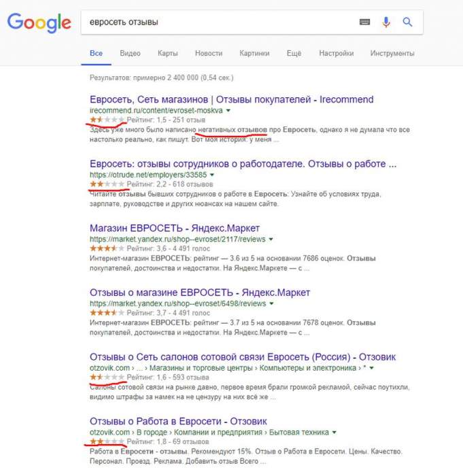The width and height of the screenshot is (463, 476).
Task: Click the Google logo
Action: coord(39,22)
